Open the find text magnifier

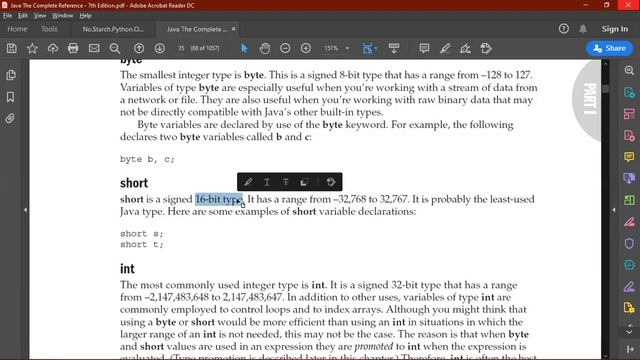point(115,48)
